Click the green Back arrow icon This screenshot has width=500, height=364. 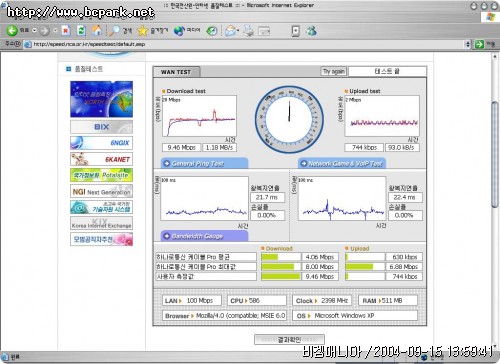pos(12,31)
